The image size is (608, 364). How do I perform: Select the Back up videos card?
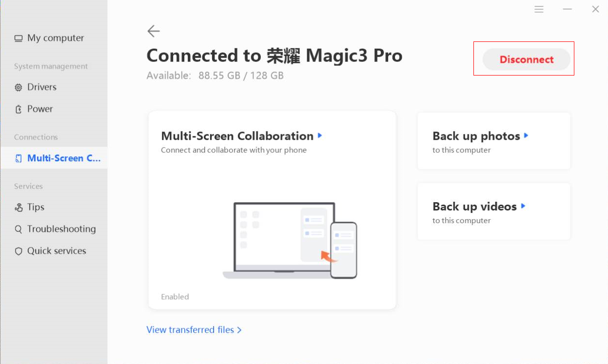pos(493,212)
